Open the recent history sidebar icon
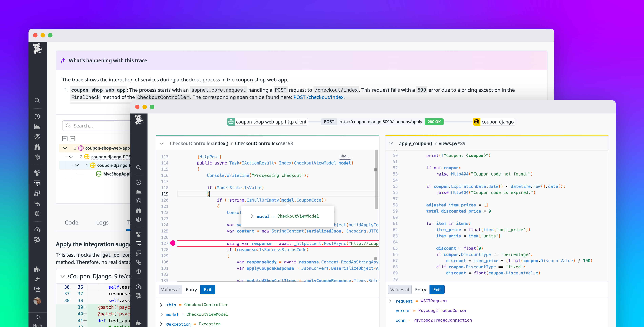The image size is (644, 327). click(x=37, y=117)
